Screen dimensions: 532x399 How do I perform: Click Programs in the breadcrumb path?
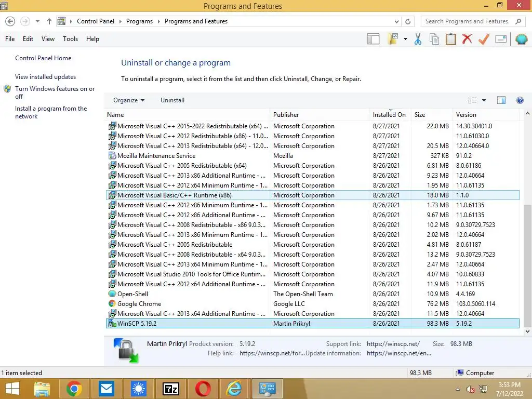coord(139,21)
